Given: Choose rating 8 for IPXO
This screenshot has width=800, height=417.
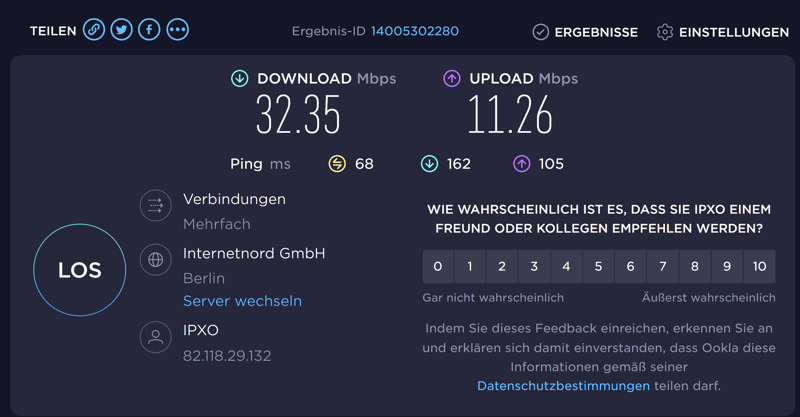Looking at the screenshot, I should coord(694,266).
